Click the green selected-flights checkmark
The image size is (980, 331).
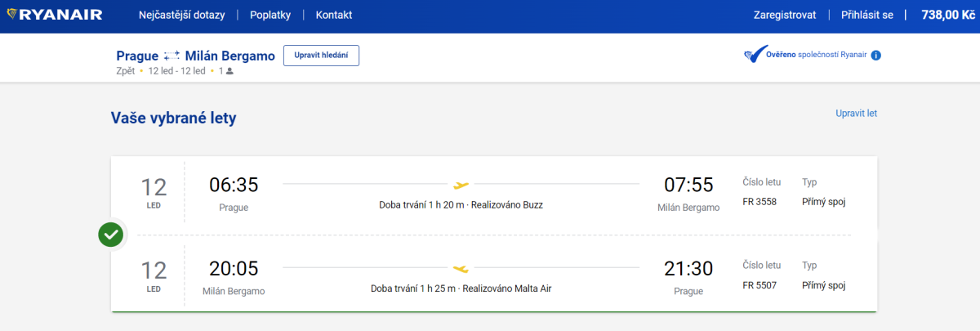[x=111, y=235]
